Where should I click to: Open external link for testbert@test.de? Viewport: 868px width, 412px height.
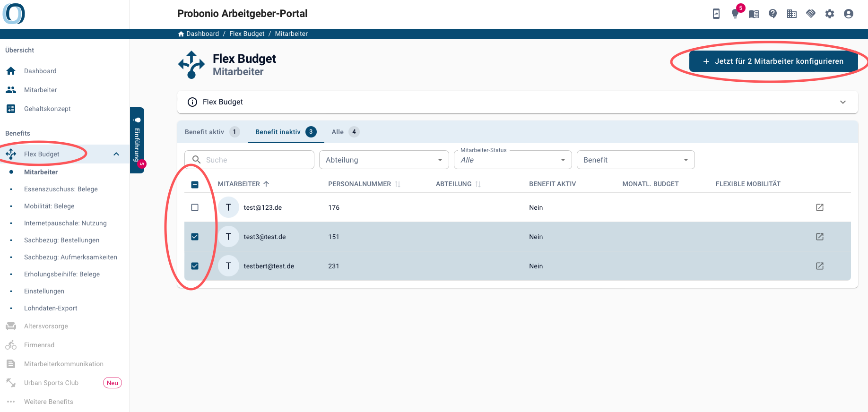[820, 266]
